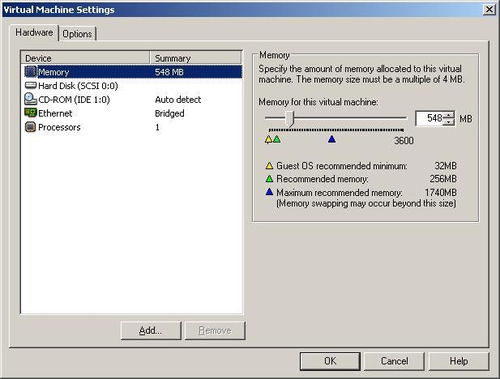Click the CD-ROM disc icon

pos(30,99)
